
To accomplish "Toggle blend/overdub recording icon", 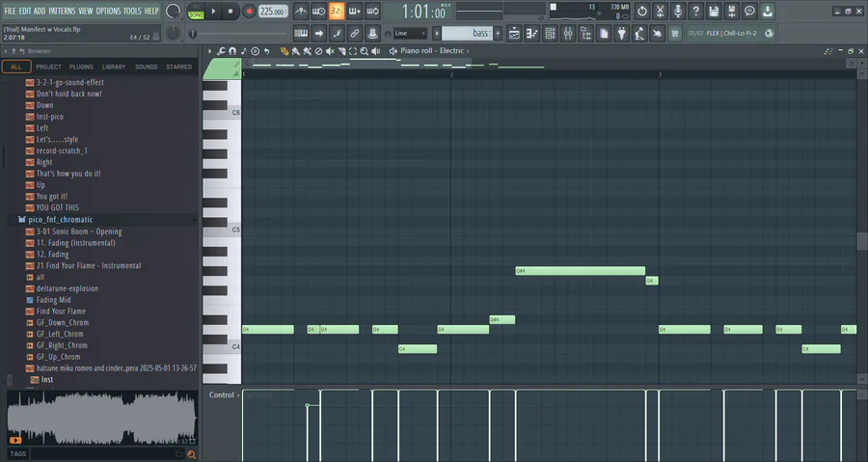I will tap(355, 11).
